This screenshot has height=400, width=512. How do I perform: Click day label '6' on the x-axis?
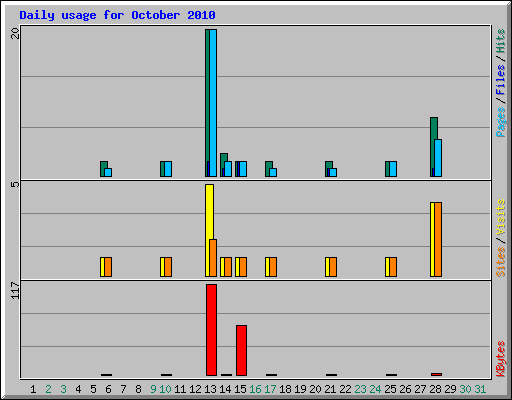(108, 389)
